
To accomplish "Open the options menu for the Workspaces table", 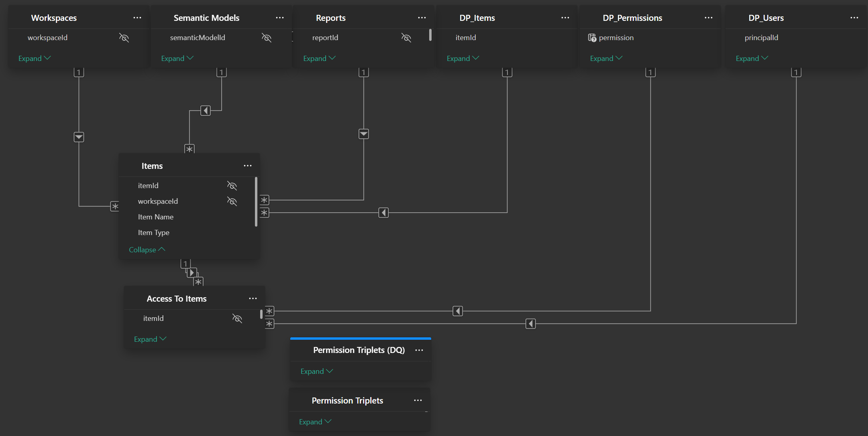I will [x=137, y=18].
